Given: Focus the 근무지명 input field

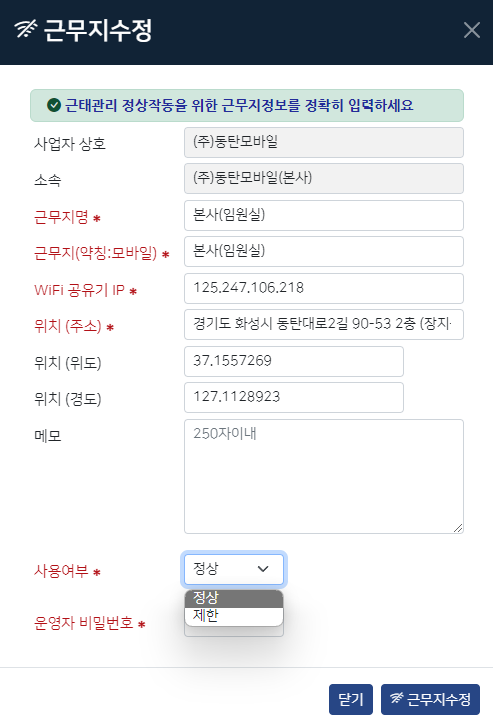Looking at the screenshot, I should [324, 215].
